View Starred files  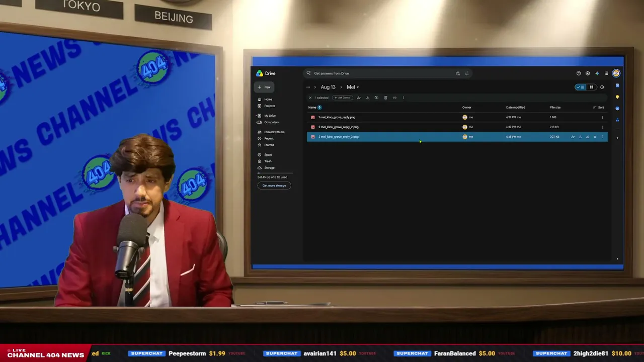coord(266,145)
